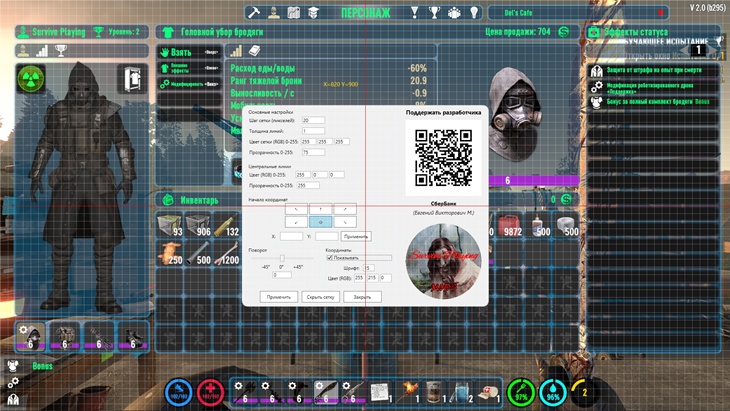Open the wardrobe icon on character preview
This screenshot has width=730, height=411.
coord(133,79)
